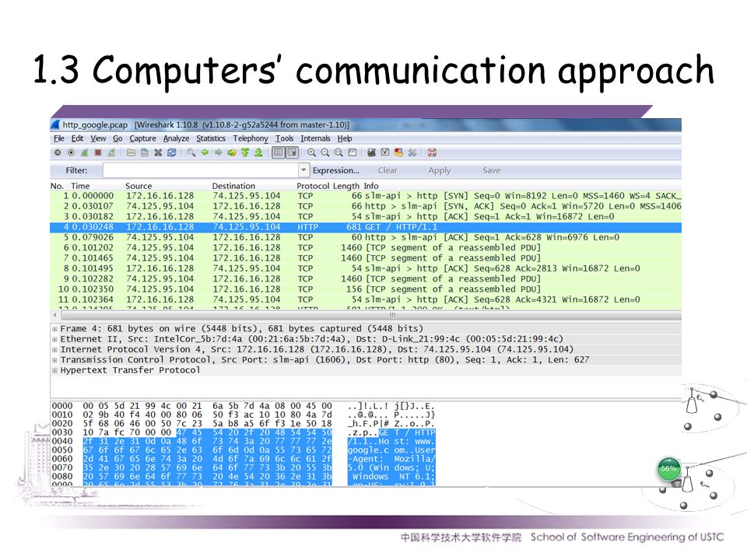The width and height of the screenshot is (747, 560).
Task: Jump to the first packet icon
Action: 245,152
